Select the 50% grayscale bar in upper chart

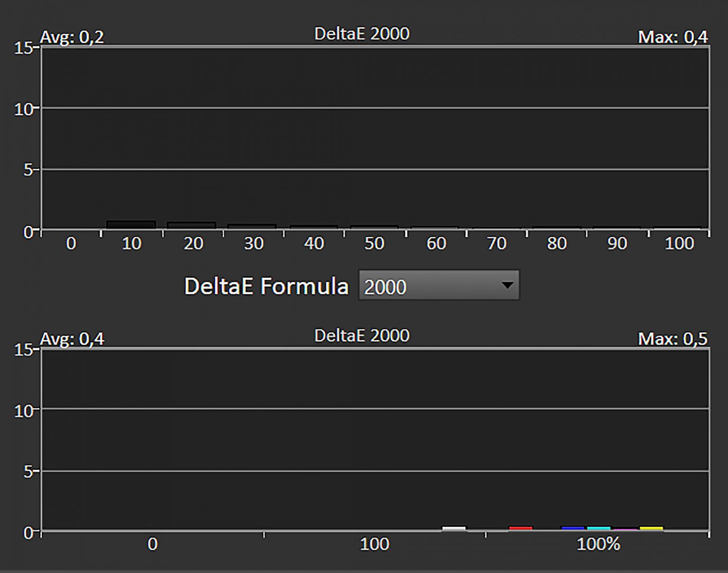click(x=374, y=227)
